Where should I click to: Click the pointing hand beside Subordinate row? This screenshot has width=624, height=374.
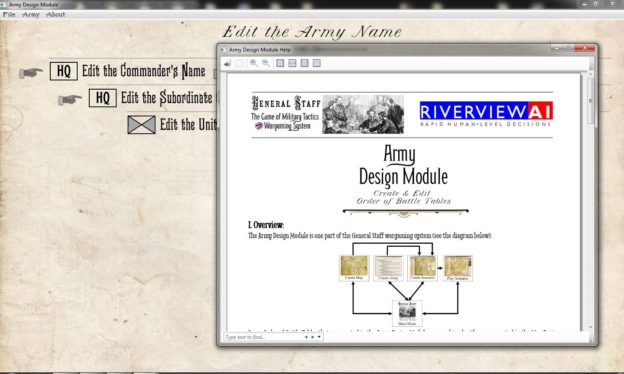pyautogui.click(x=70, y=99)
